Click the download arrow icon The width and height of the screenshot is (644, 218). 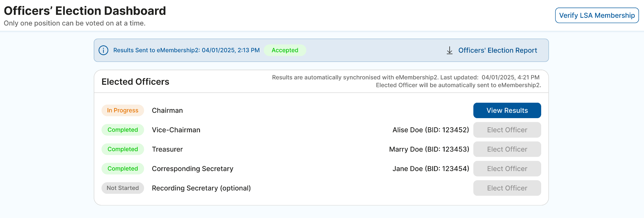(x=450, y=50)
